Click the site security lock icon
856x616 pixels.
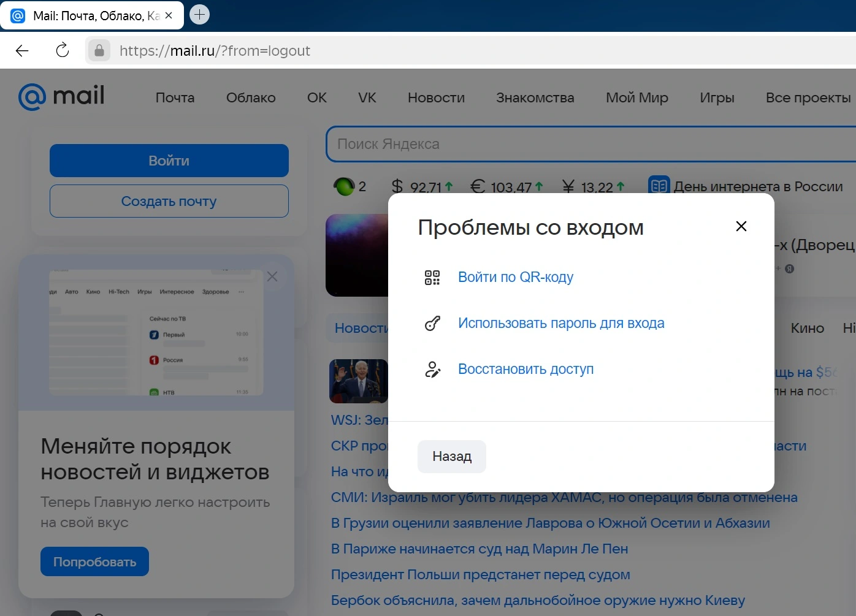click(99, 50)
